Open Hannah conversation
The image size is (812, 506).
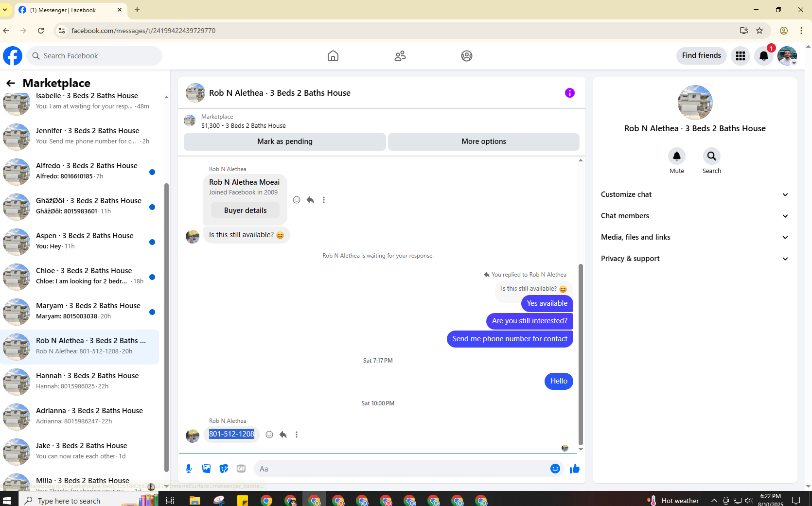80,381
